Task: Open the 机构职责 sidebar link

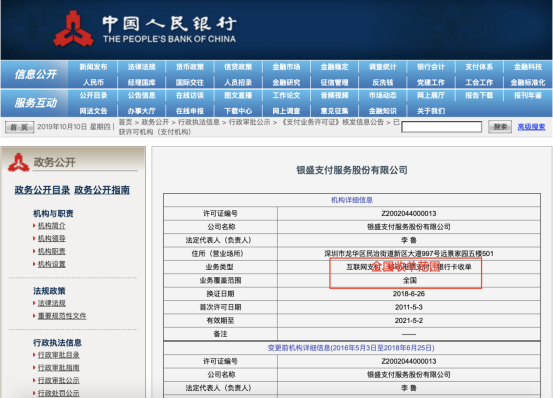Action: pyautogui.click(x=51, y=251)
